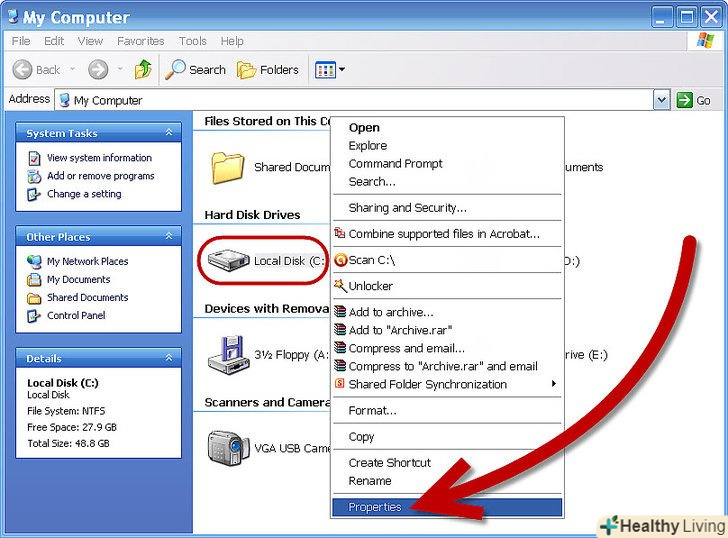The height and width of the screenshot is (538, 728).
Task: Collapse the Details panel
Action: point(169,358)
